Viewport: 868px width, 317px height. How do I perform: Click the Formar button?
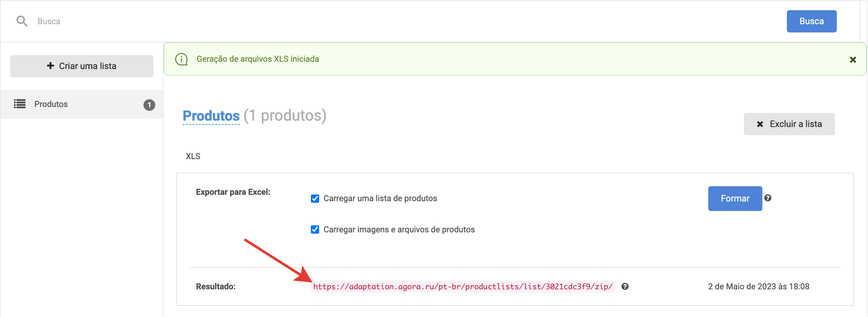(735, 198)
